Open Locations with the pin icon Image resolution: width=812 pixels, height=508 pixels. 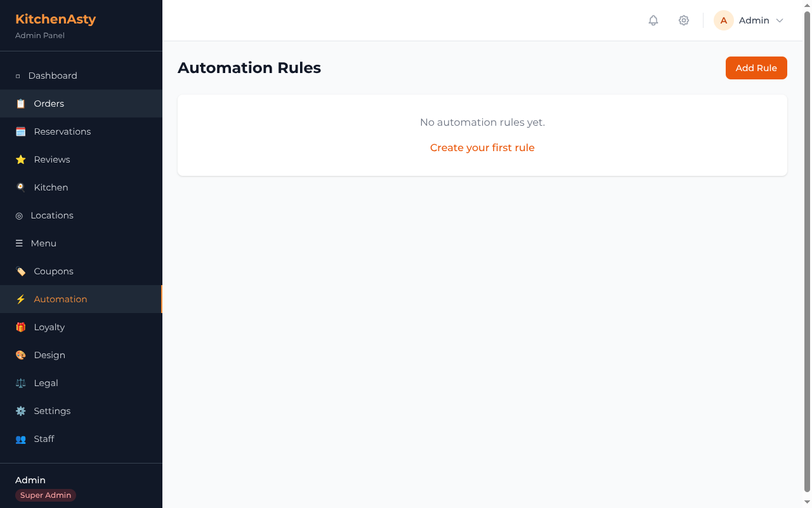(x=21, y=215)
